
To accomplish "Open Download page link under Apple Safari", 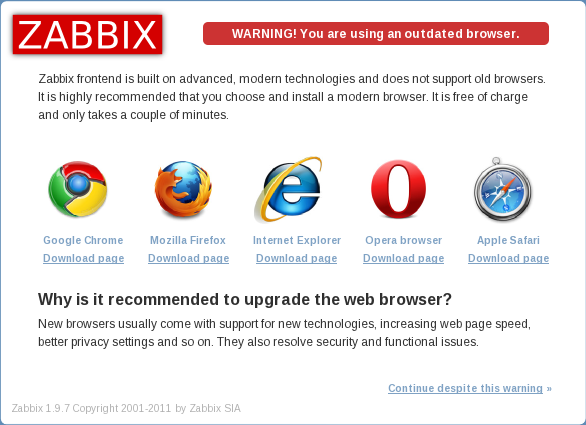I will tap(508, 258).
